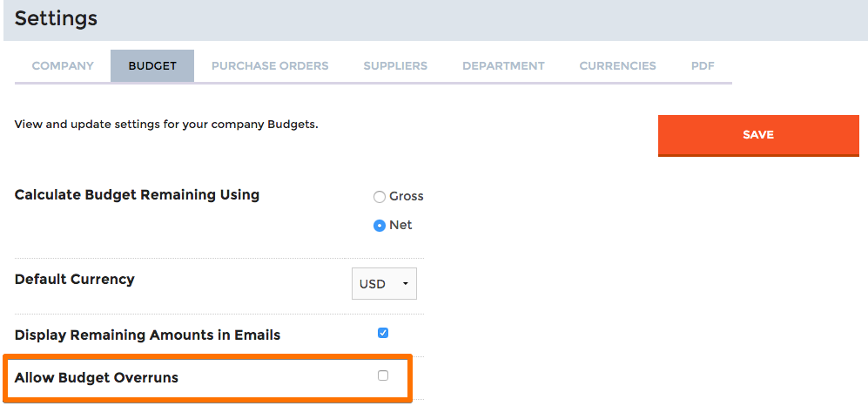Viewport: 868px width, 406px height.
Task: Click the company Budgets description text
Action: point(166,124)
